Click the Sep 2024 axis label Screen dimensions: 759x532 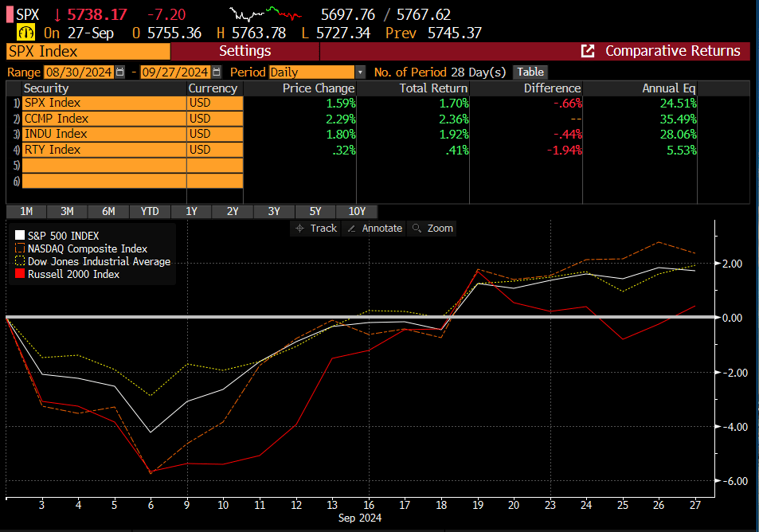point(360,518)
